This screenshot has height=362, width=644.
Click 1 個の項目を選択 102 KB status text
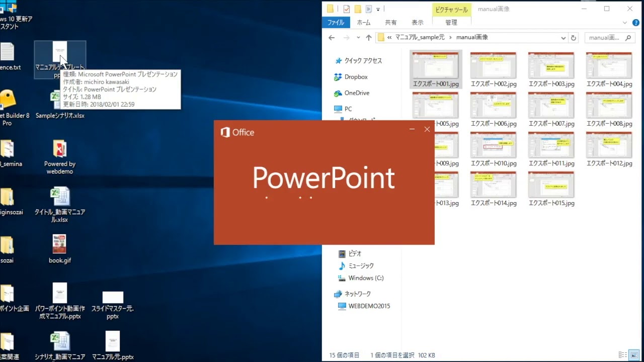[403, 355]
